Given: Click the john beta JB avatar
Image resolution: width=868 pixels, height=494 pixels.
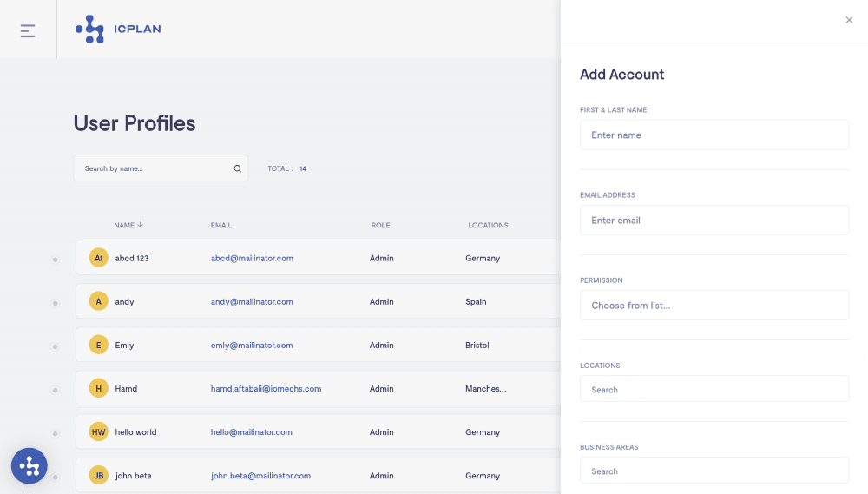Looking at the screenshot, I should point(99,475).
